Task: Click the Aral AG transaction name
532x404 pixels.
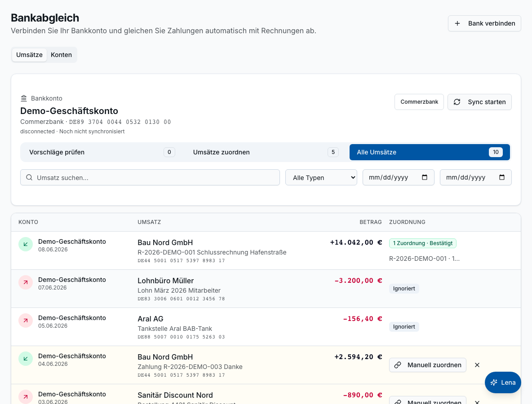Action: click(x=151, y=319)
